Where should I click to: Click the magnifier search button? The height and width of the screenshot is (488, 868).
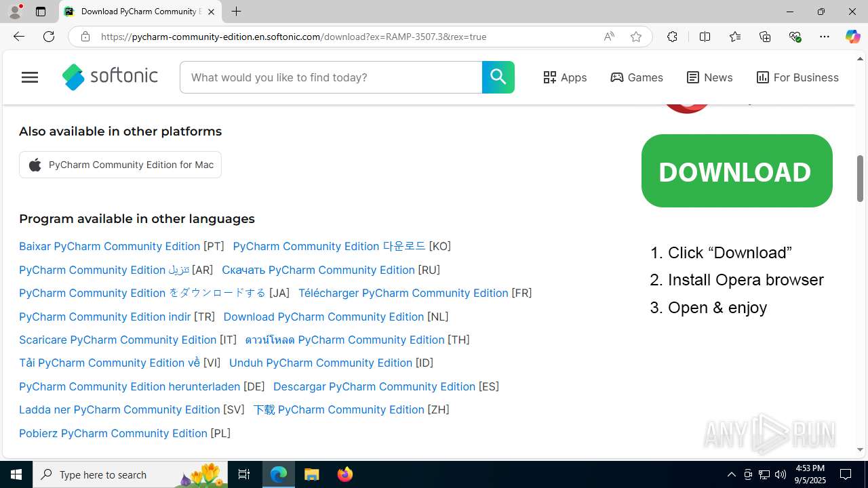[498, 77]
